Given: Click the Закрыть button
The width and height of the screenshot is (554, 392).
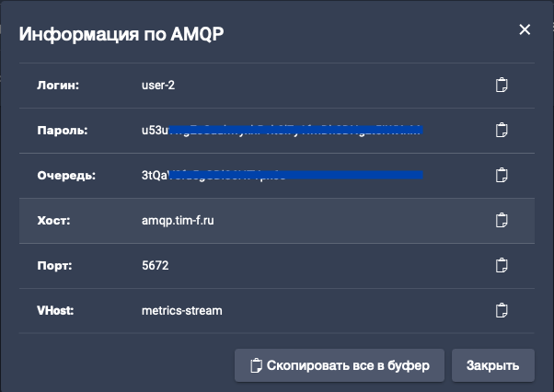Looking at the screenshot, I should [492, 364].
